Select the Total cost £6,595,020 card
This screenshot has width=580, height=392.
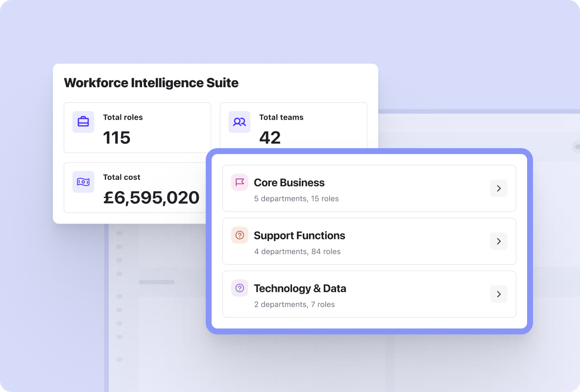click(135, 188)
